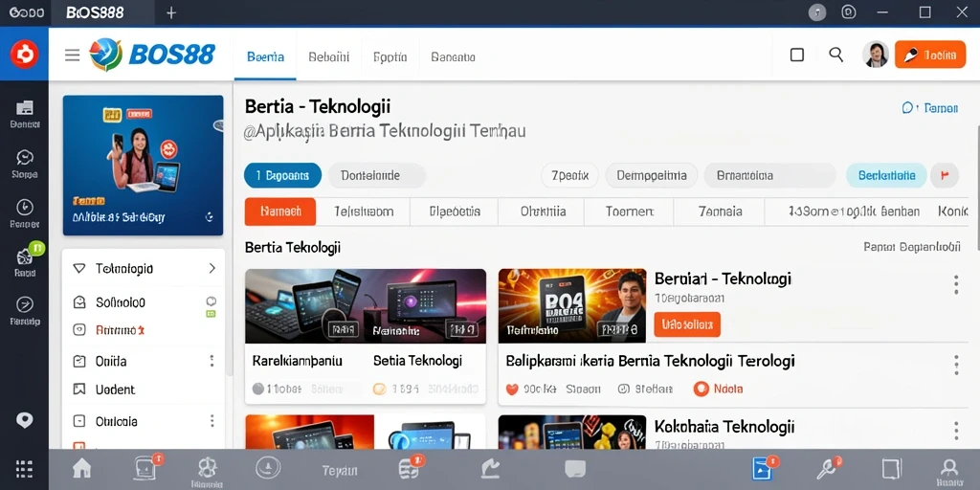Viewport: 980px width, 490px height.
Task: Open the Uodent item in side list
Action: click(x=115, y=390)
